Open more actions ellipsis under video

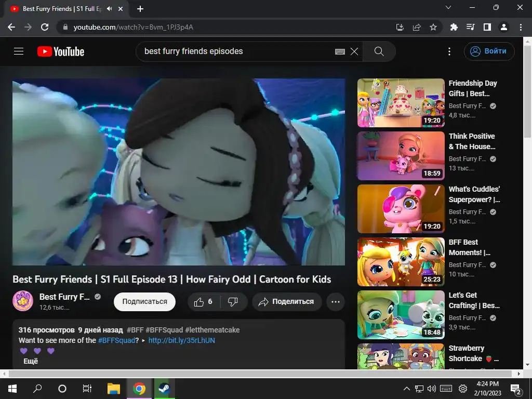coord(335,302)
